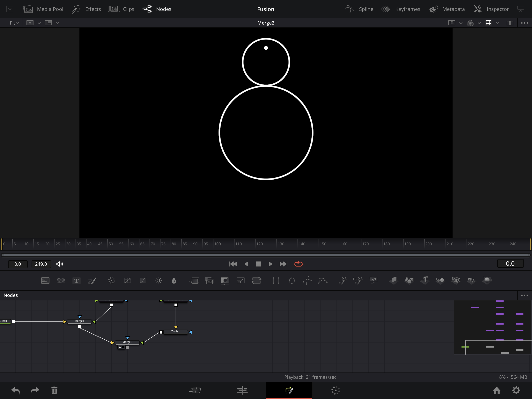This screenshot has height=399, width=532.
Task: Show the Clips panel
Action: coord(121,9)
